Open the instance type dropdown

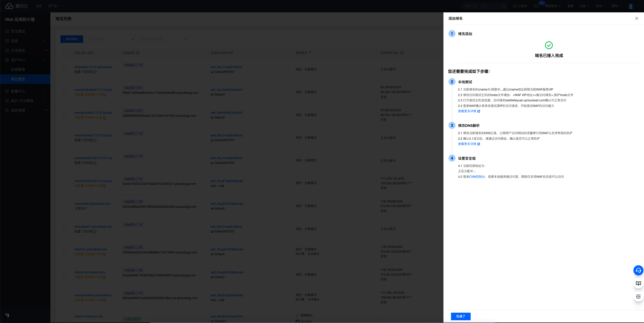(x=164, y=39)
